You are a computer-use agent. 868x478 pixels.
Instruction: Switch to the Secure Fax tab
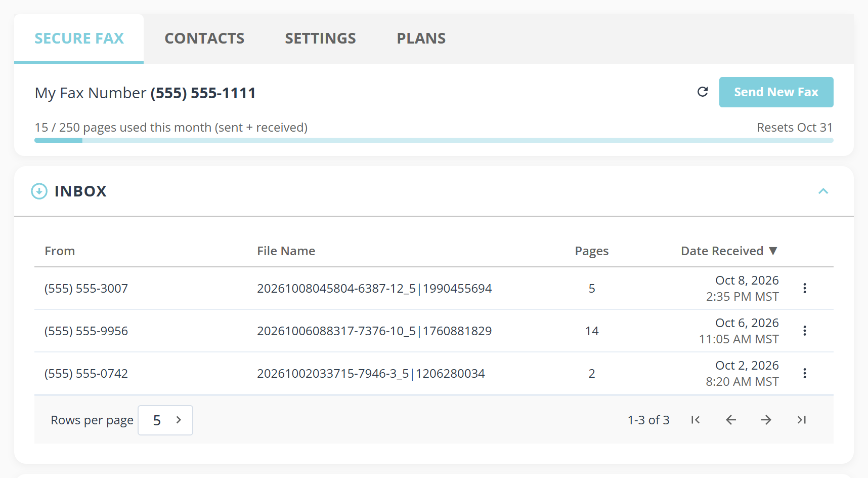[79, 38]
